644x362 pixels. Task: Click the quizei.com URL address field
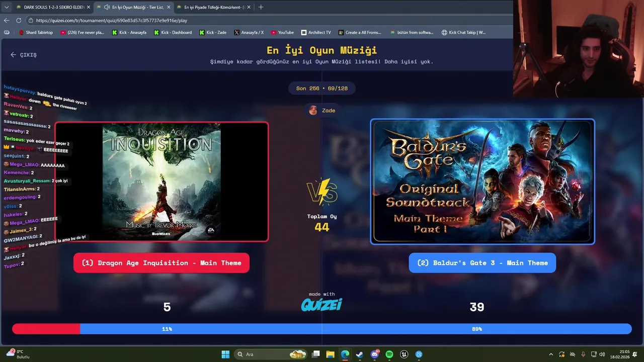(x=272, y=21)
